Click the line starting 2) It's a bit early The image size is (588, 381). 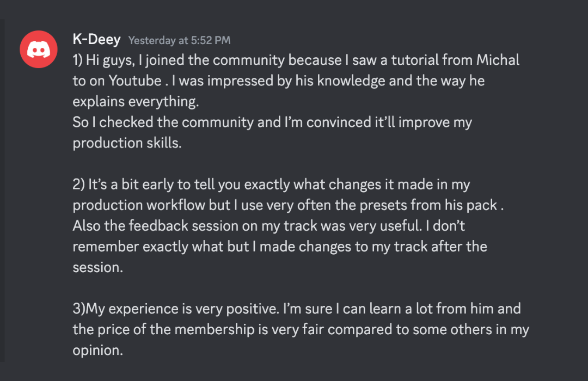pos(272,185)
